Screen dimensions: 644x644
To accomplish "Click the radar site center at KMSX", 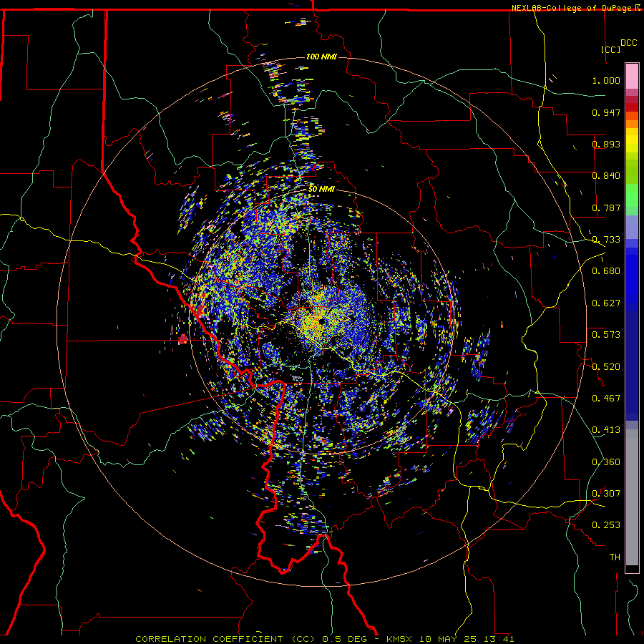I will pos(321,321).
